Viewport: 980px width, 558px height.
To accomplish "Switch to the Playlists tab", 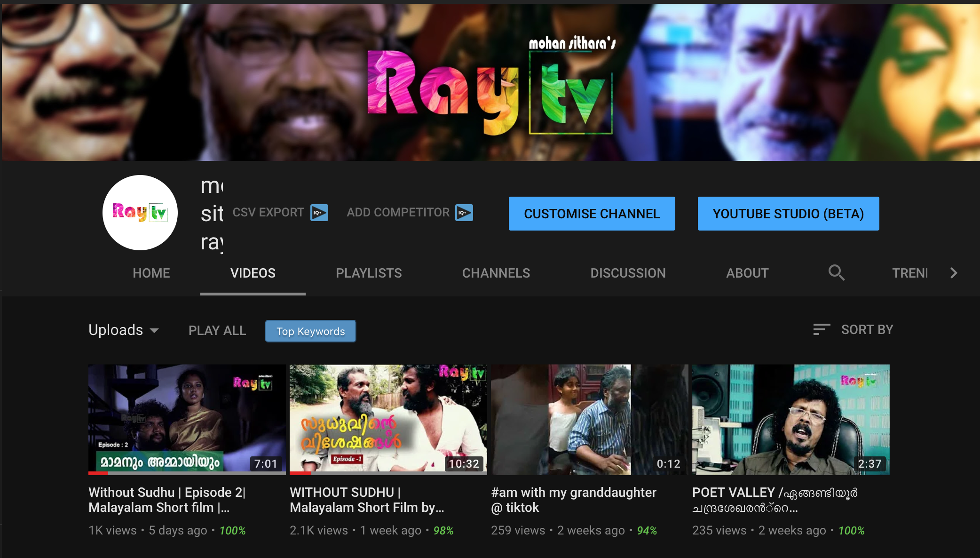I will [x=369, y=273].
